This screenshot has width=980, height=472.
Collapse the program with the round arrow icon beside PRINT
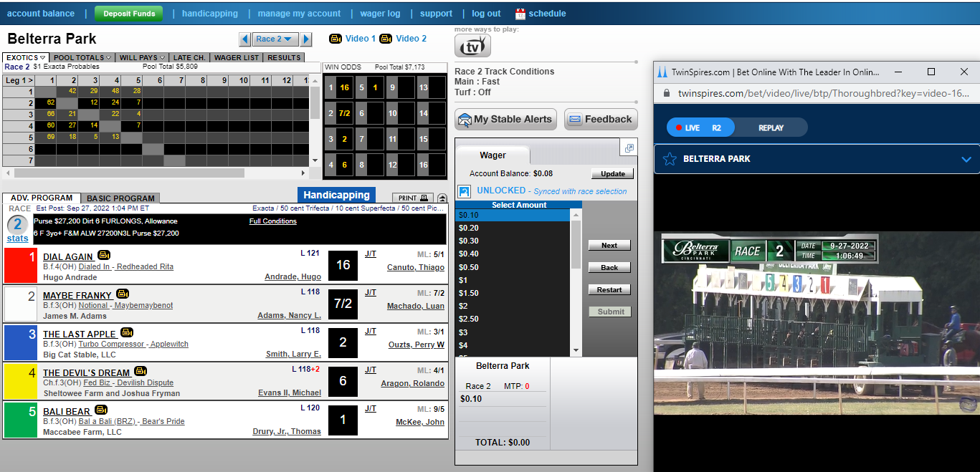(442, 198)
